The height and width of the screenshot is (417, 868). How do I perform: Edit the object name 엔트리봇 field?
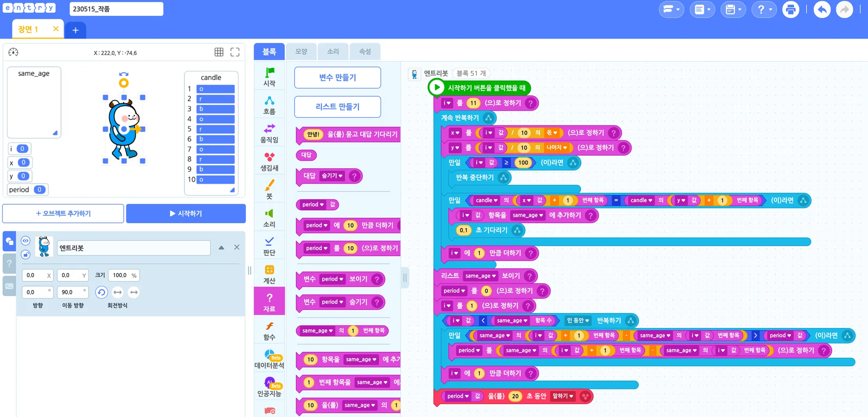coord(134,248)
